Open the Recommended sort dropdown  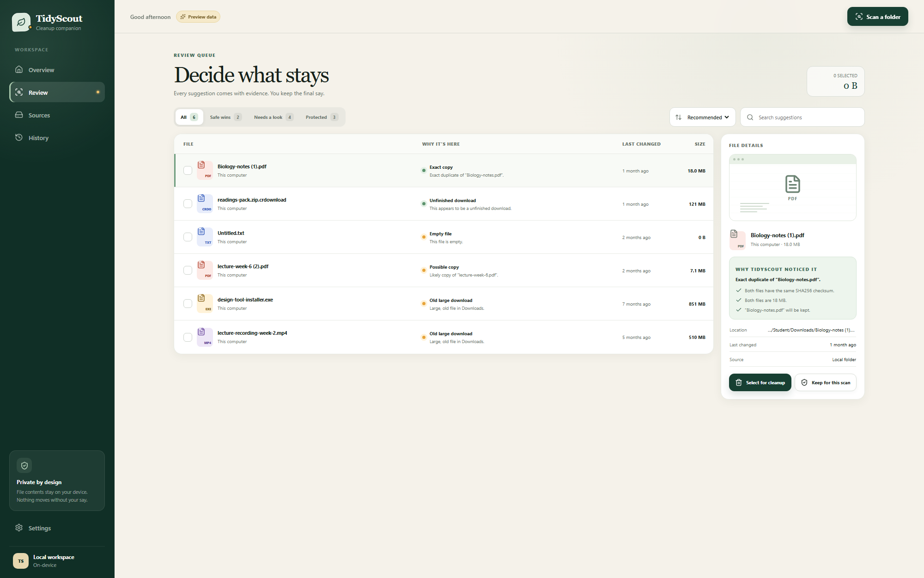(703, 117)
